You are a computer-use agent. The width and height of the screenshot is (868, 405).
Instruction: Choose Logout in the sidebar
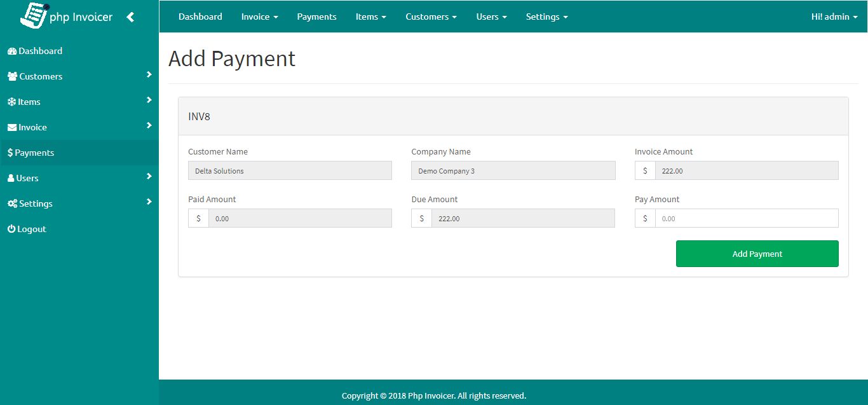click(x=79, y=229)
